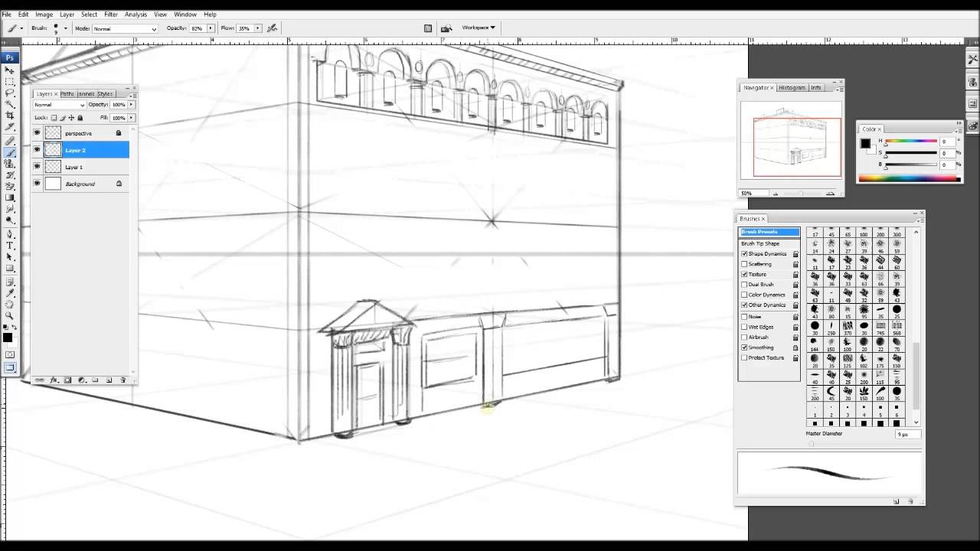Select the Brush tool in toolbox
This screenshot has width=980, height=551.
pyautogui.click(x=10, y=152)
